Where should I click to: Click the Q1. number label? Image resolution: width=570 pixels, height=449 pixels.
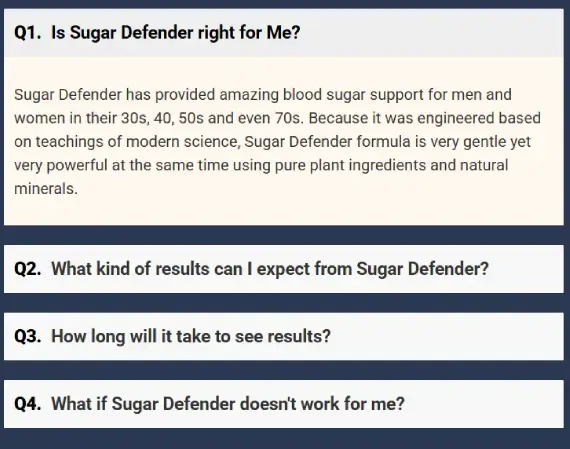pos(28,33)
